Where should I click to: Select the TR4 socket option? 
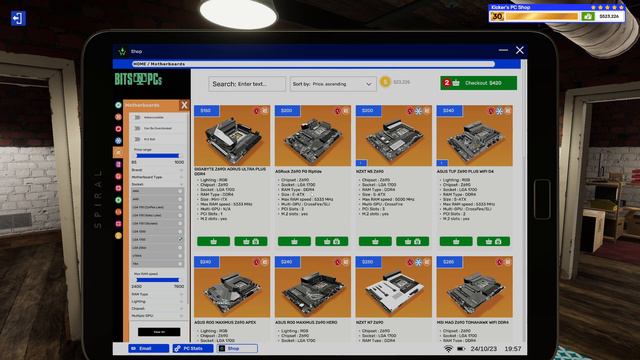[x=157, y=264]
